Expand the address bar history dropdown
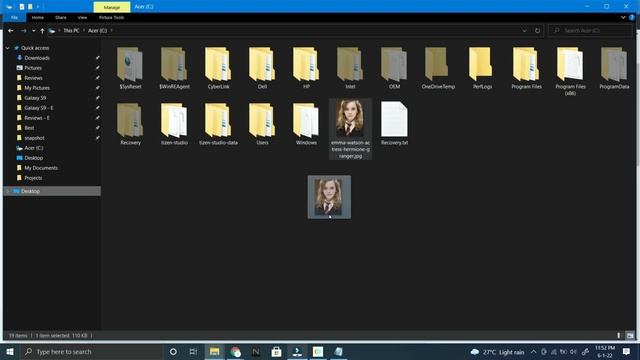Image resolution: width=640 pixels, height=360 pixels. 524,31
